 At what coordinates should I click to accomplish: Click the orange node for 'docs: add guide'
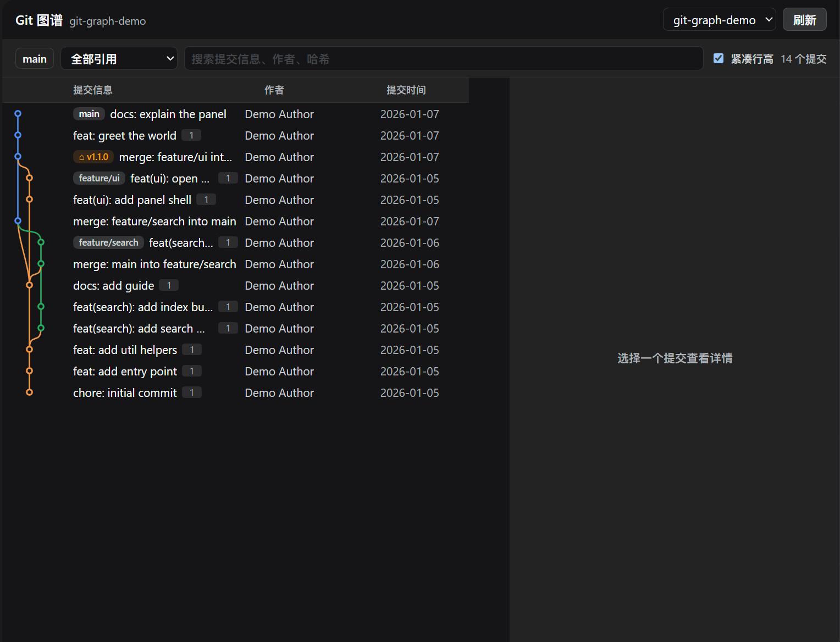[x=30, y=285]
